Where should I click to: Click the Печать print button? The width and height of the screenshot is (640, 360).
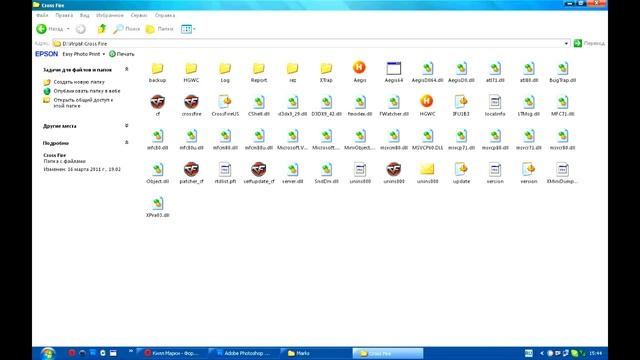pos(122,54)
